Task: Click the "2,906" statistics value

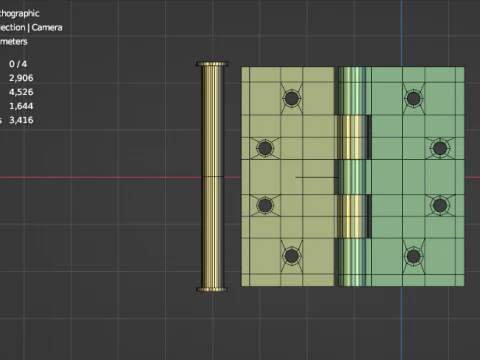Action: coord(21,78)
